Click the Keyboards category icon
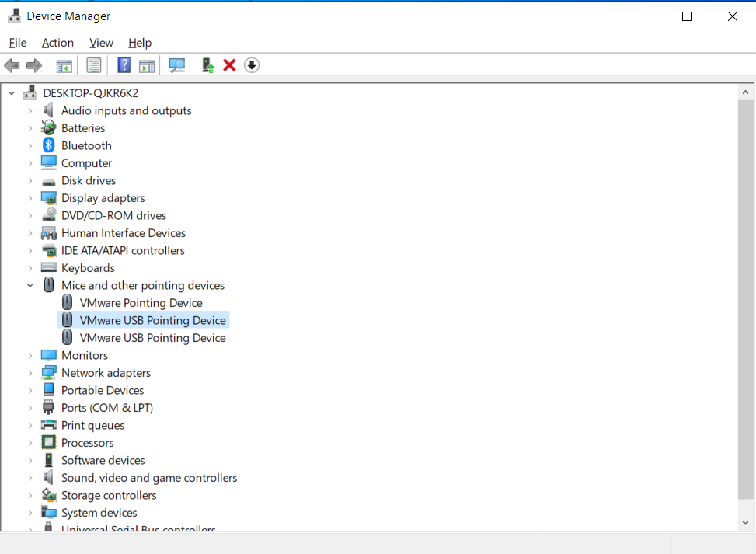The height and width of the screenshot is (554, 756). [x=49, y=267]
